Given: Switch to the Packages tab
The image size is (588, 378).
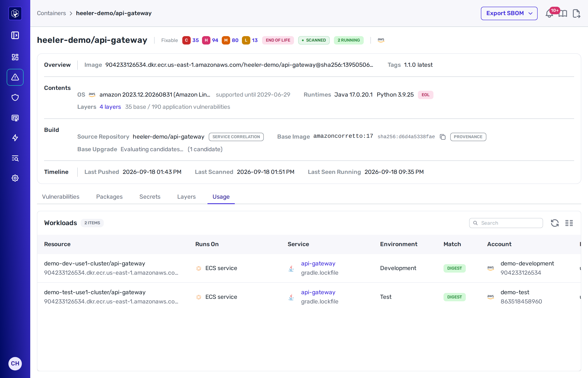Looking at the screenshot, I should 109,197.
